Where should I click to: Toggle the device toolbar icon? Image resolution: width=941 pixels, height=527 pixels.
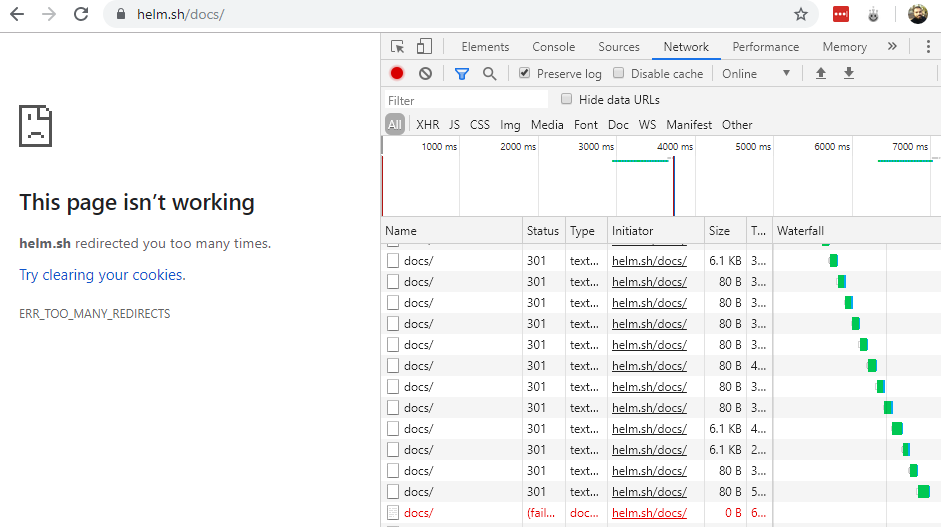tap(424, 47)
